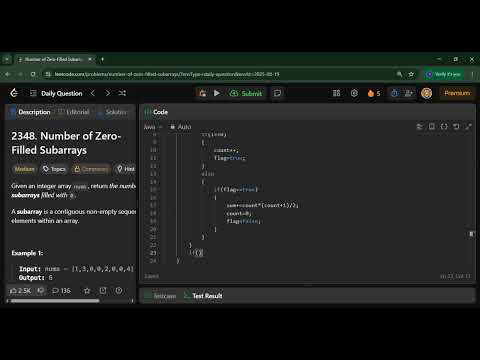Click code line 17 with sum formula

coord(262,205)
